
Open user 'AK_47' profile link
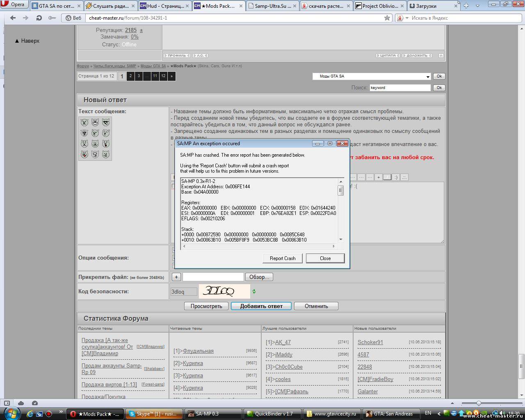pos(283,342)
